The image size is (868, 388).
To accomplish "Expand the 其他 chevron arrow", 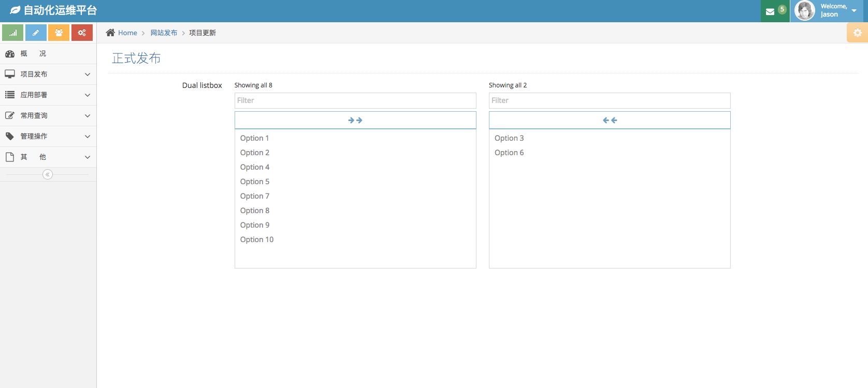I will coord(88,157).
